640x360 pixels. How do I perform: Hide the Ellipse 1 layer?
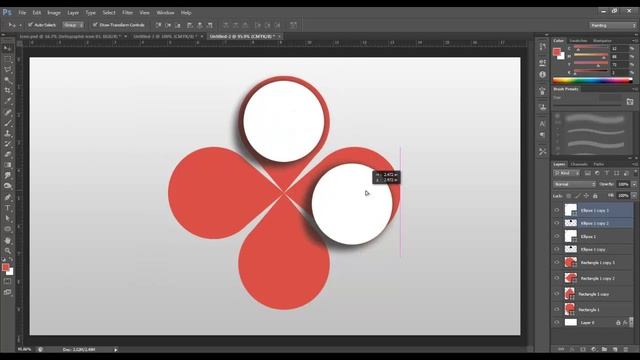tap(557, 236)
